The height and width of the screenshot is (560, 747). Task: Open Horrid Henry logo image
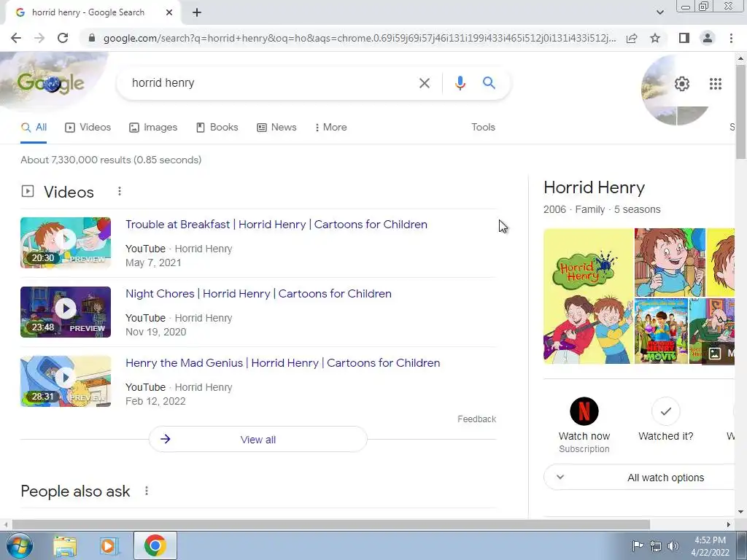click(x=588, y=296)
